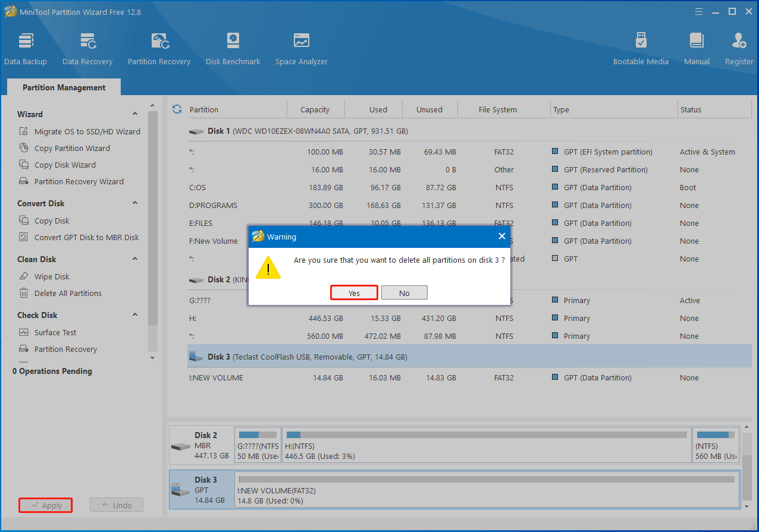Close the Warning dialog with the X
The width and height of the screenshot is (759, 532).
[501, 237]
